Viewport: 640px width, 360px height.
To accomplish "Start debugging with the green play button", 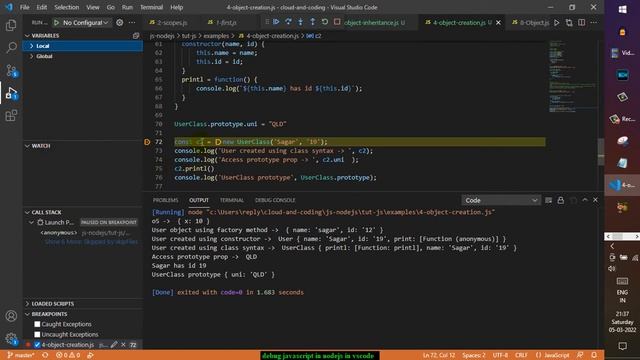I will coord(56,22).
